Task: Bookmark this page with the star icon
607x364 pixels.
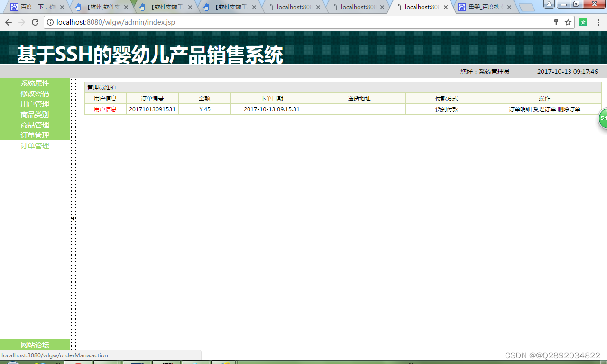Action: [x=568, y=22]
